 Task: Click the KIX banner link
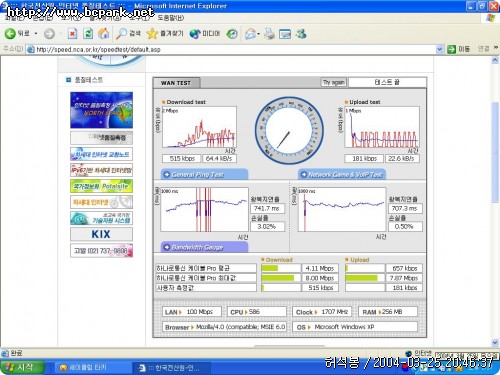[x=101, y=234]
